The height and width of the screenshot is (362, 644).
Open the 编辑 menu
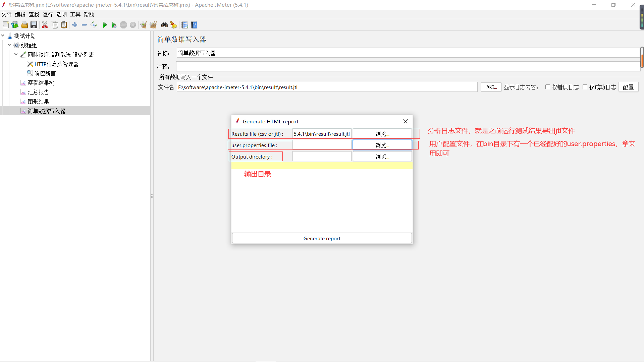[20, 14]
